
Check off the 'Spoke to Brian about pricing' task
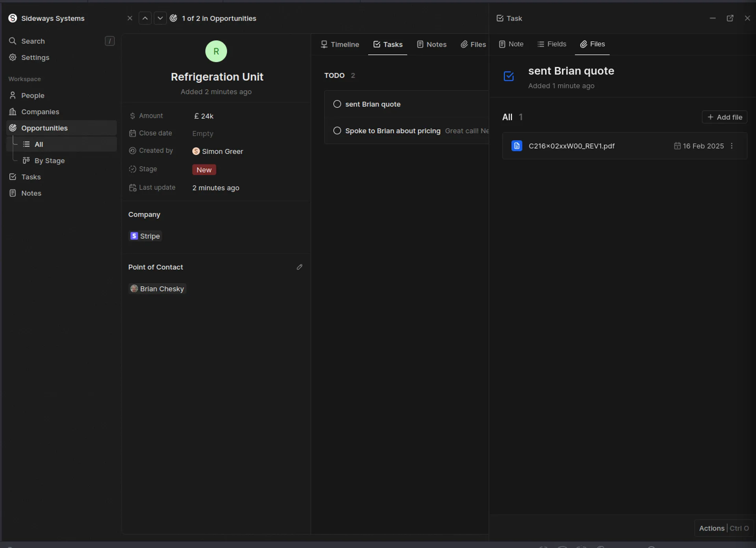pyautogui.click(x=337, y=131)
